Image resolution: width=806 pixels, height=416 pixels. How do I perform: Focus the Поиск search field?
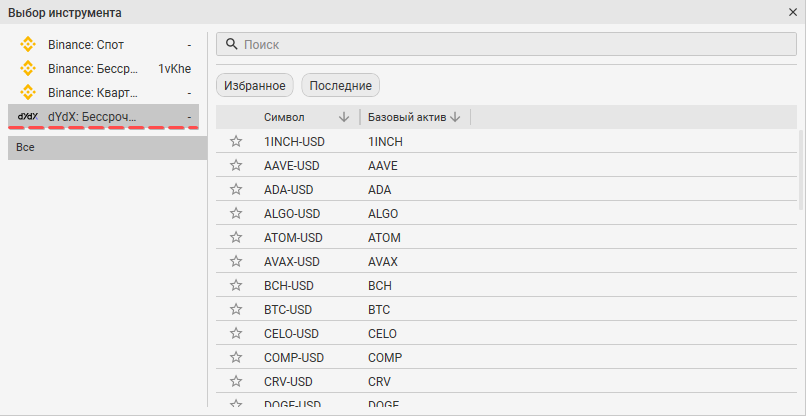pos(506,44)
